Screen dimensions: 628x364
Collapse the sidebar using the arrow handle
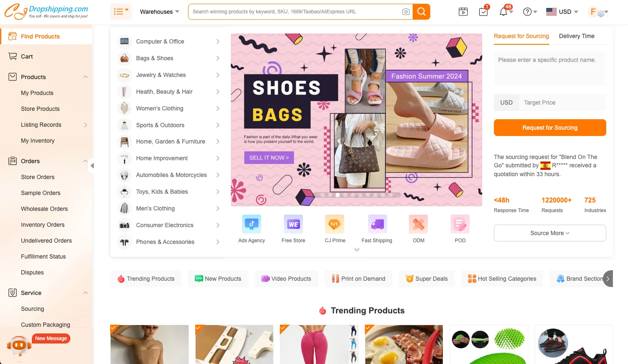click(x=92, y=166)
